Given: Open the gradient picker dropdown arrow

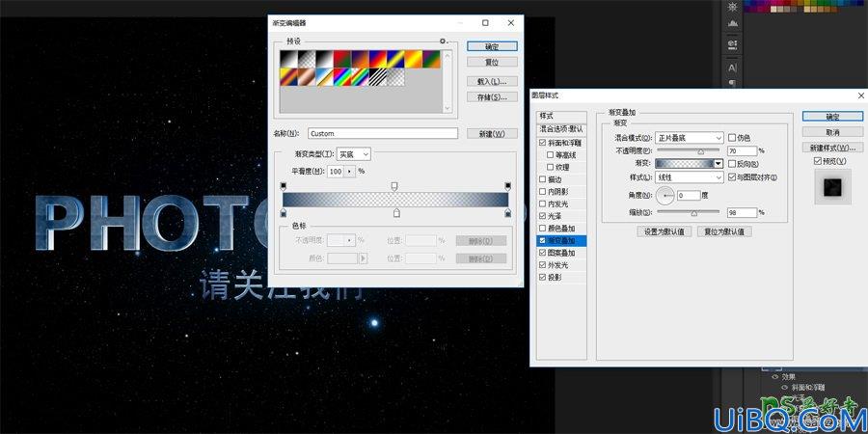Looking at the screenshot, I should [719, 163].
